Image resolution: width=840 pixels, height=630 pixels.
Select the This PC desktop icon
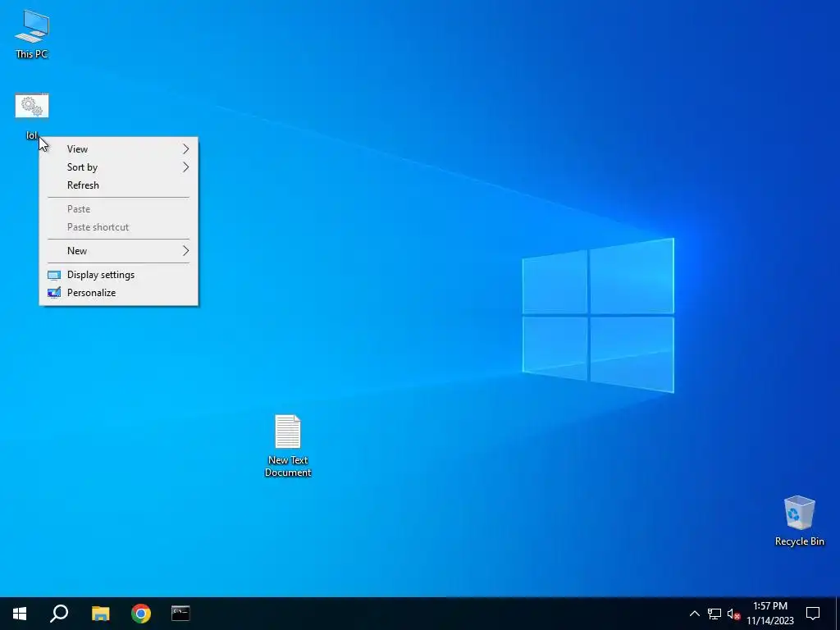pos(32,34)
